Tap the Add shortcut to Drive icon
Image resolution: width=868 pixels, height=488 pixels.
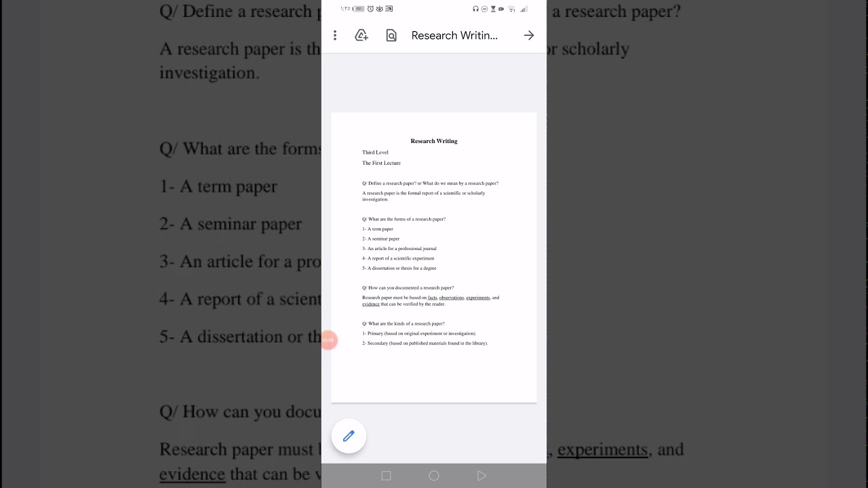361,35
